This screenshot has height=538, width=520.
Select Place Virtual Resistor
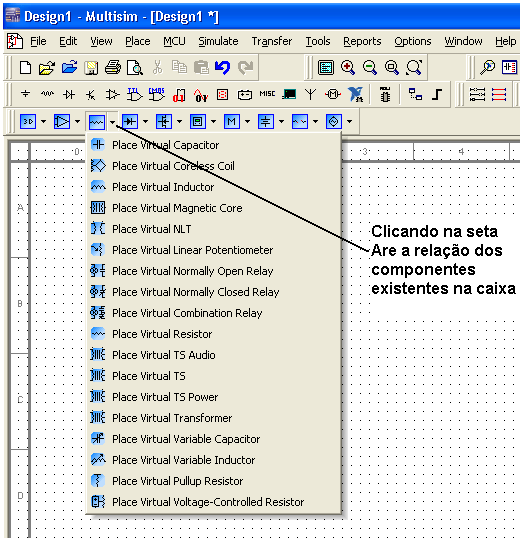pyautogui.click(x=214, y=334)
